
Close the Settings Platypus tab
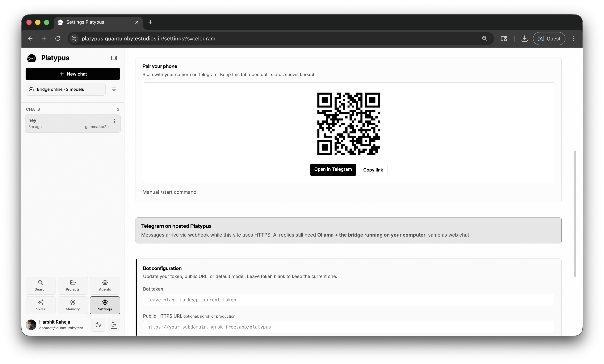click(137, 22)
